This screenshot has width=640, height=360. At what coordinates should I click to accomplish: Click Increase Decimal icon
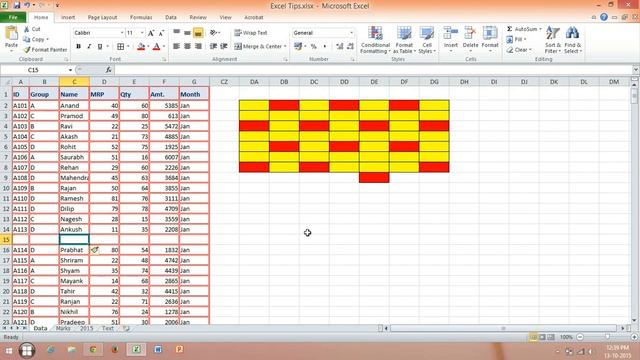click(340, 47)
